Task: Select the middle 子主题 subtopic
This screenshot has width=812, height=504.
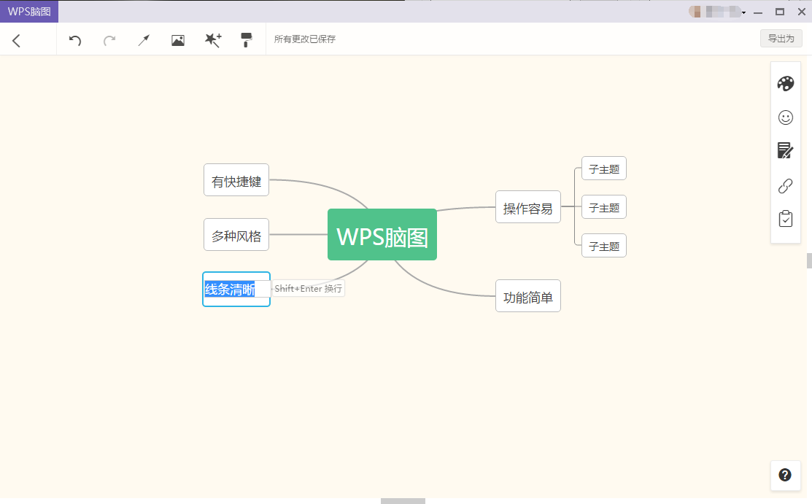Action: coord(604,206)
